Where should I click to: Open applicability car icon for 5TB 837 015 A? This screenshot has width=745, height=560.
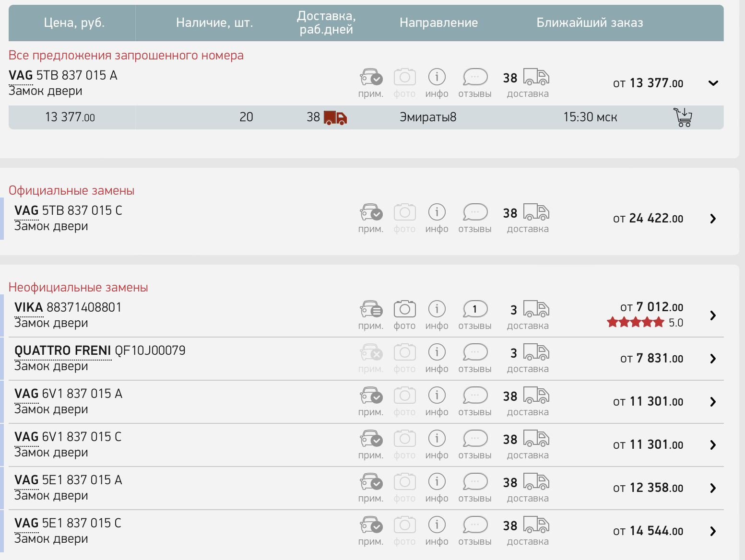pyautogui.click(x=371, y=77)
